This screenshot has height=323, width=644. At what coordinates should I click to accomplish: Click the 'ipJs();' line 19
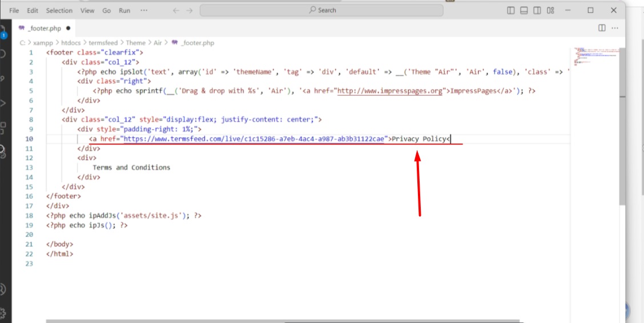pos(87,225)
